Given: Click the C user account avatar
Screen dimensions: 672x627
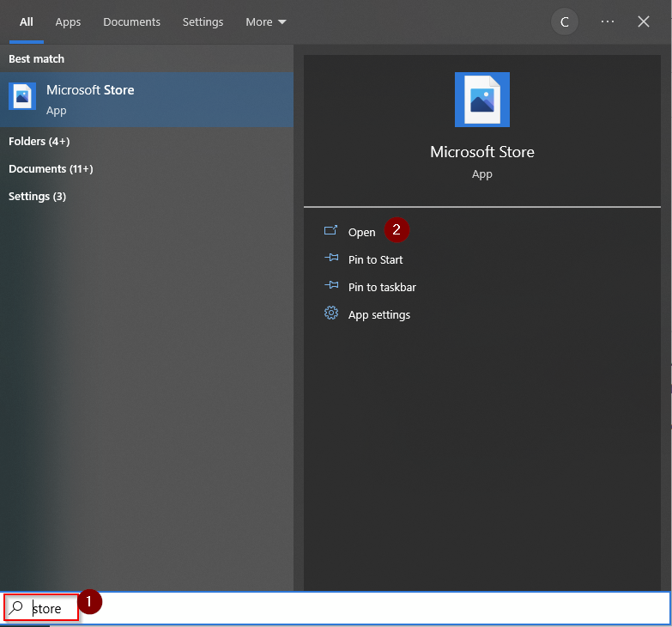Looking at the screenshot, I should click(565, 21).
